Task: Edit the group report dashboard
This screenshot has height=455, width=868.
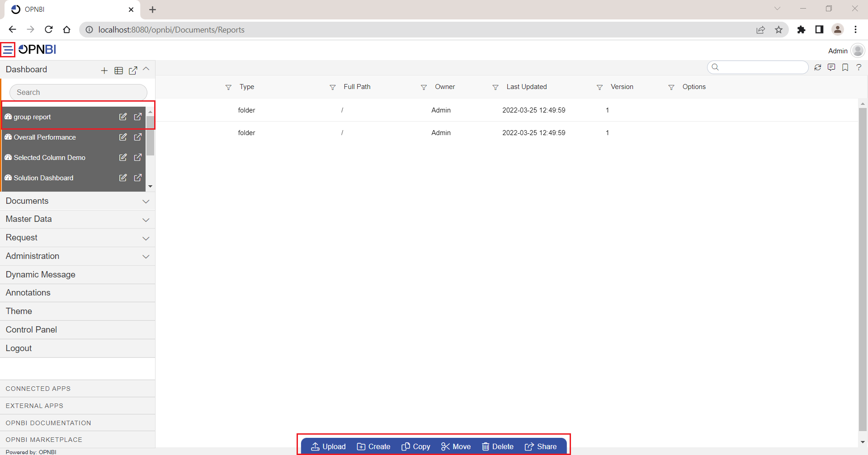Action: pyautogui.click(x=123, y=117)
